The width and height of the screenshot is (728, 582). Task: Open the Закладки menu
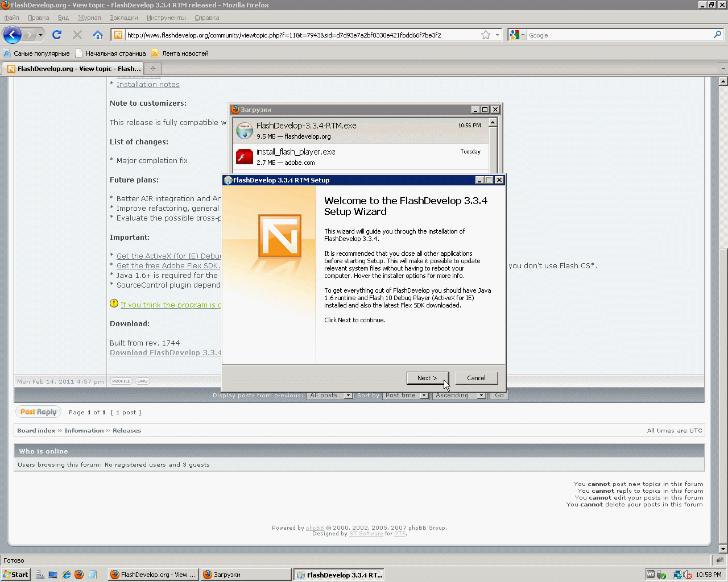pos(124,18)
